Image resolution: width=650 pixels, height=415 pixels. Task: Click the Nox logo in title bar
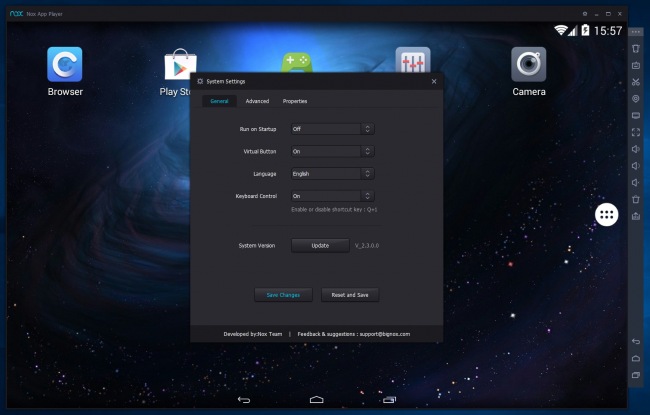16,14
